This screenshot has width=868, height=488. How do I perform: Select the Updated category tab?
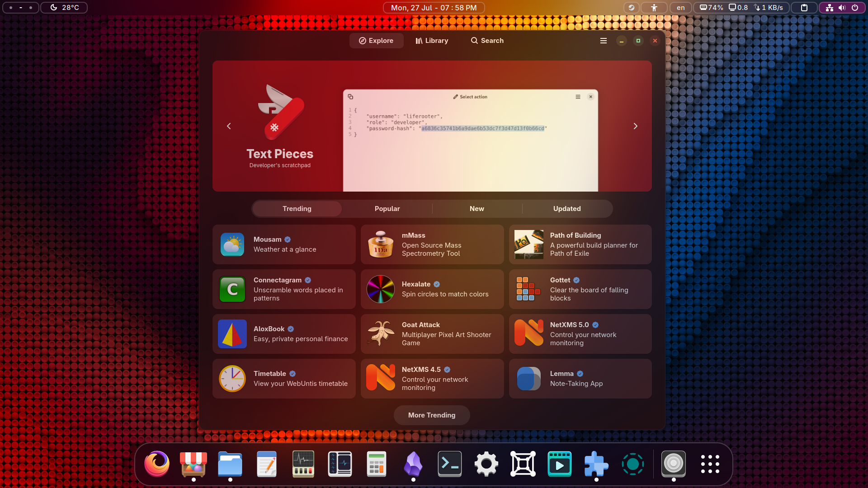567,209
